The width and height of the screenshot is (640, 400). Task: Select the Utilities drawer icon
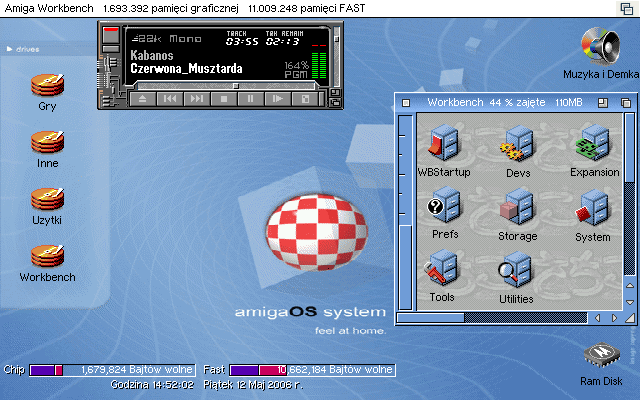point(516,270)
